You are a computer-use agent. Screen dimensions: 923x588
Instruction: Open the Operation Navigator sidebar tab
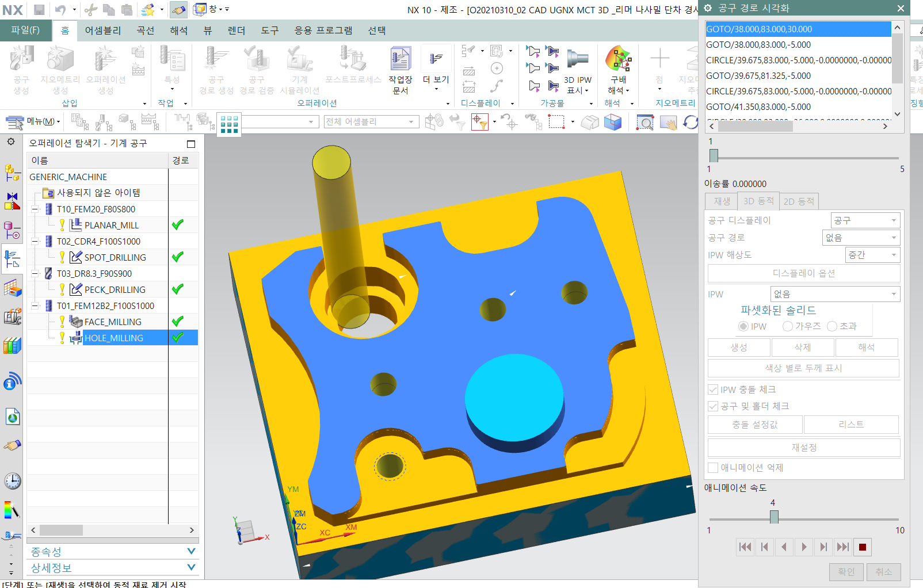pos(12,259)
